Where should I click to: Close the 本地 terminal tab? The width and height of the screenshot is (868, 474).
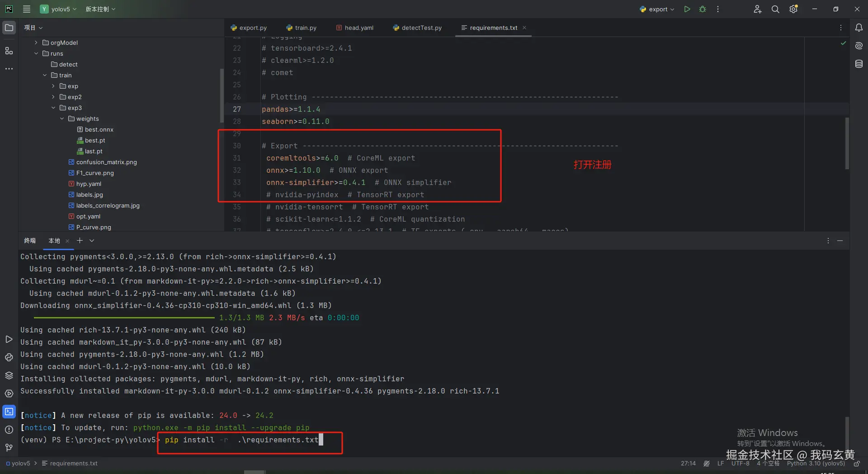(x=67, y=241)
